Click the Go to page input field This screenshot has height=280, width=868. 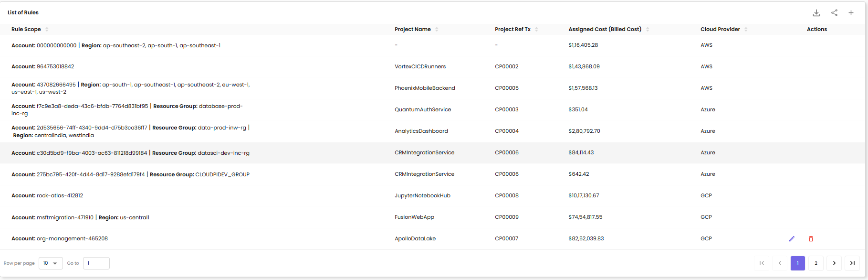coord(96,263)
